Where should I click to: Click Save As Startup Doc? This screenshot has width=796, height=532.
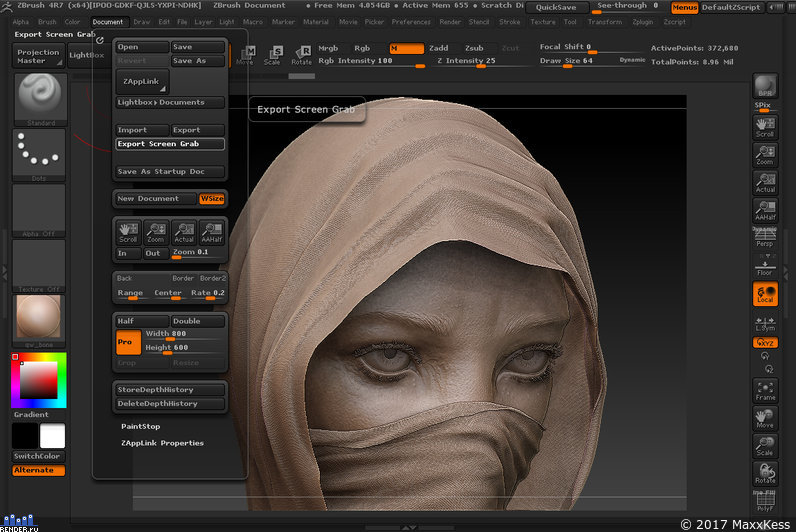[x=170, y=172]
